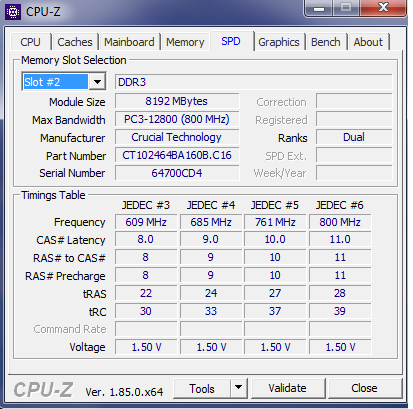Click the Module Size label
This screenshot has height=409, width=413.
point(77,102)
